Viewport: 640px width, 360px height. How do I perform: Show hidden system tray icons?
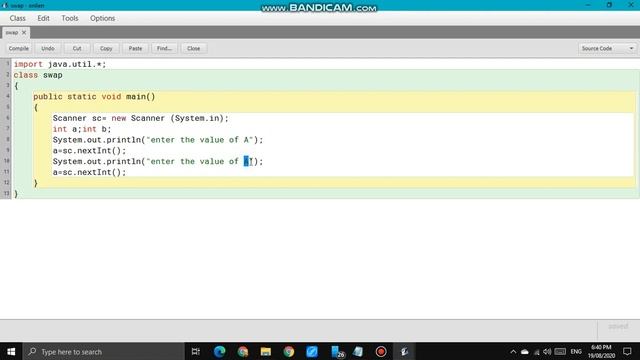tap(513, 351)
